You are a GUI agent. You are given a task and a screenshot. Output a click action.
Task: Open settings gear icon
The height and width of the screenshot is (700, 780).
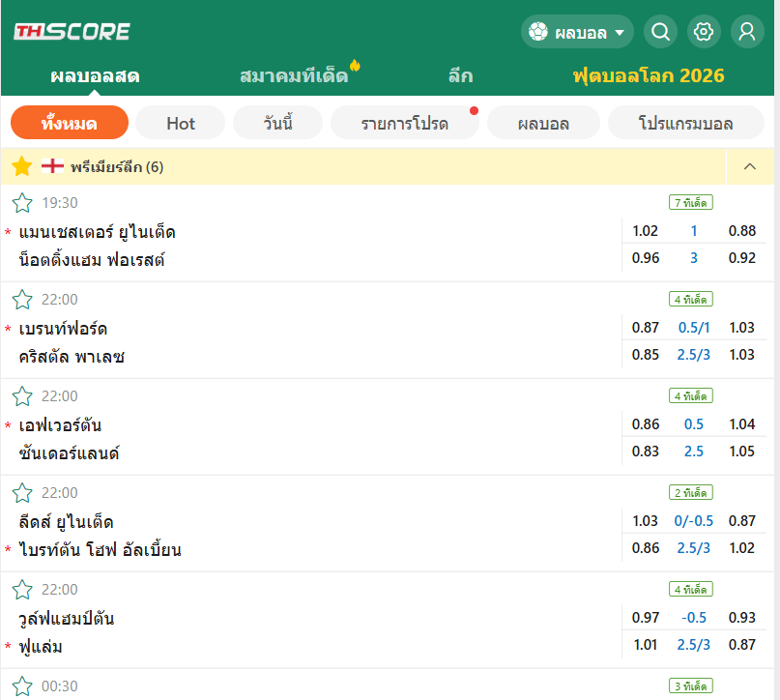pyautogui.click(x=704, y=32)
